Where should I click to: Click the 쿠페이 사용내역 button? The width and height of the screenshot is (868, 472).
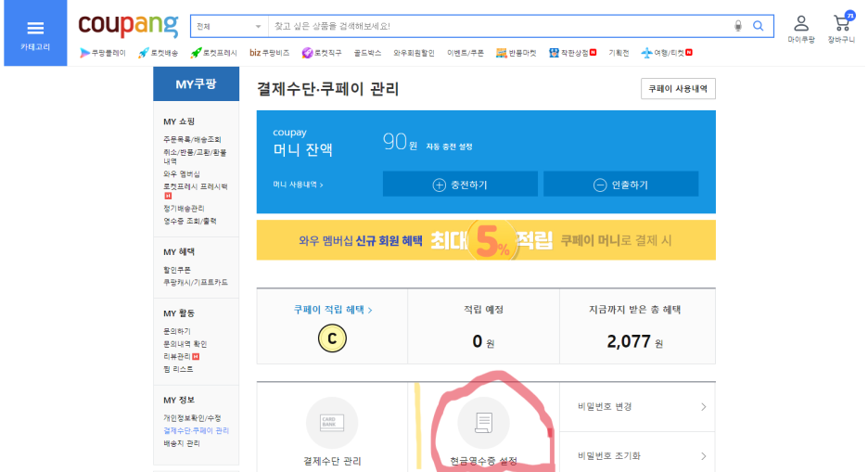(678, 88)
